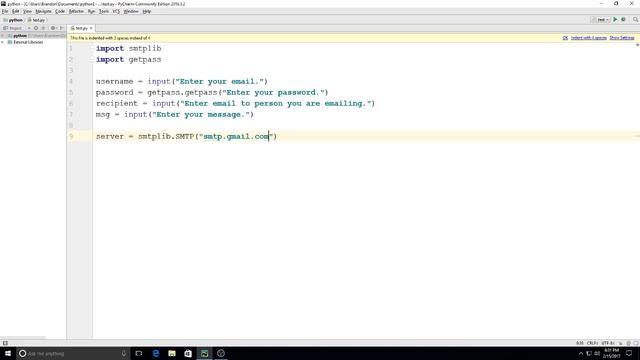Click the network icon in system tray

click(589, 353)
